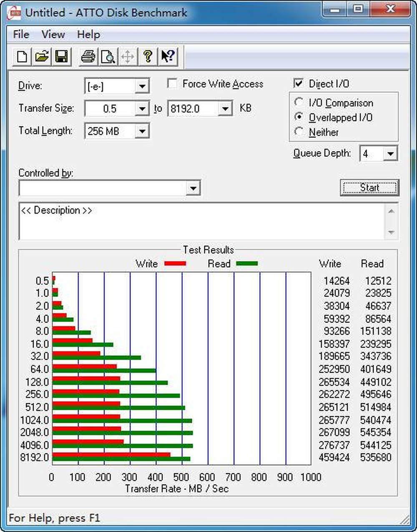Select the I/O Comparison radio button
This screenshot has width=417, height=532.
pyautogui.click(x=299, y=102)
